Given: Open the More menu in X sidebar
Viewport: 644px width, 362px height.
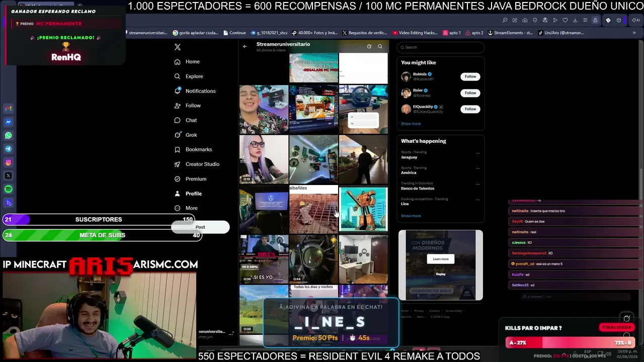Looking at the screenshot, I should (x=186, y=208).
